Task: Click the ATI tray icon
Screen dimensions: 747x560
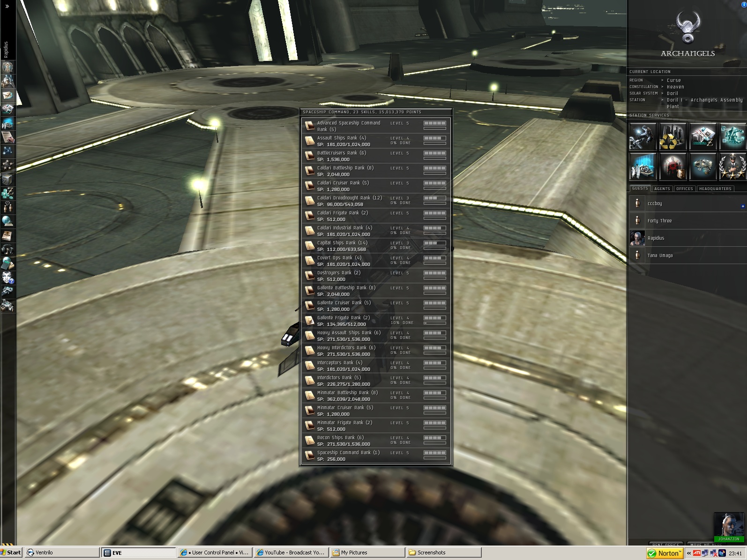Action: tap(697, 553)
